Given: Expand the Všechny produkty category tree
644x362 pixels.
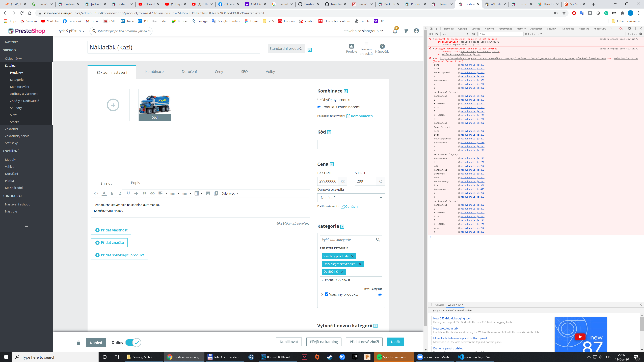Looking at the screenshot, I should pyautogui.click(x=322, y=294).
